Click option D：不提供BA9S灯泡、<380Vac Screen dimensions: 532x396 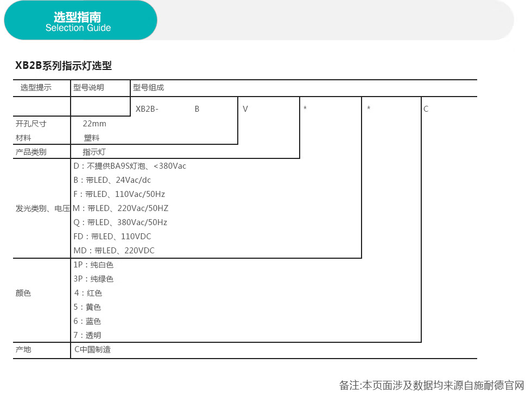tap(130, 166)
